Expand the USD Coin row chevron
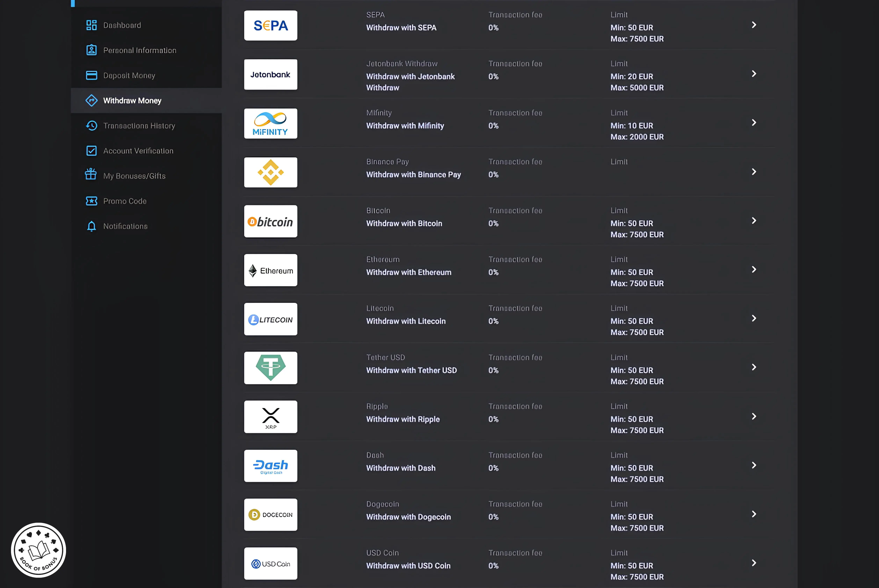 point(754,563)
